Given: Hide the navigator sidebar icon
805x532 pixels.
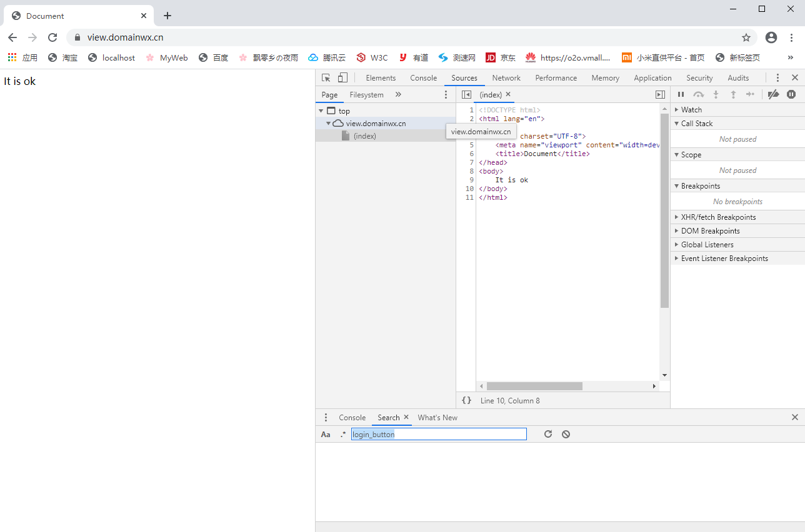Looking at the screenshot, I should point(466,94).
